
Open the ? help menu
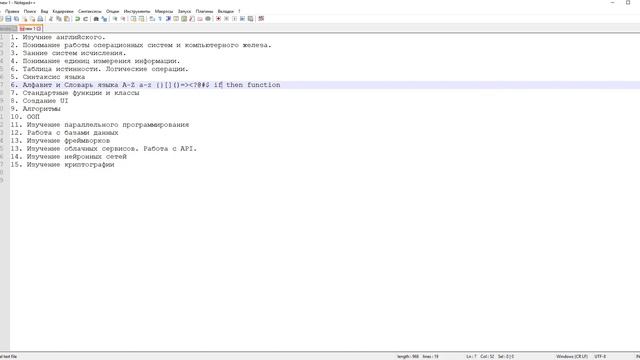tap(239, 11)
